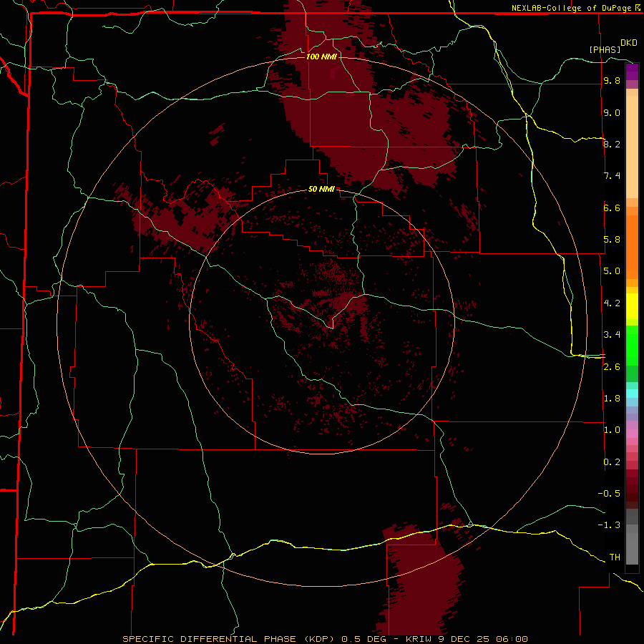Click the 8.2 scale label
This screenshot has height=644, width=644.
pos(612,144)
